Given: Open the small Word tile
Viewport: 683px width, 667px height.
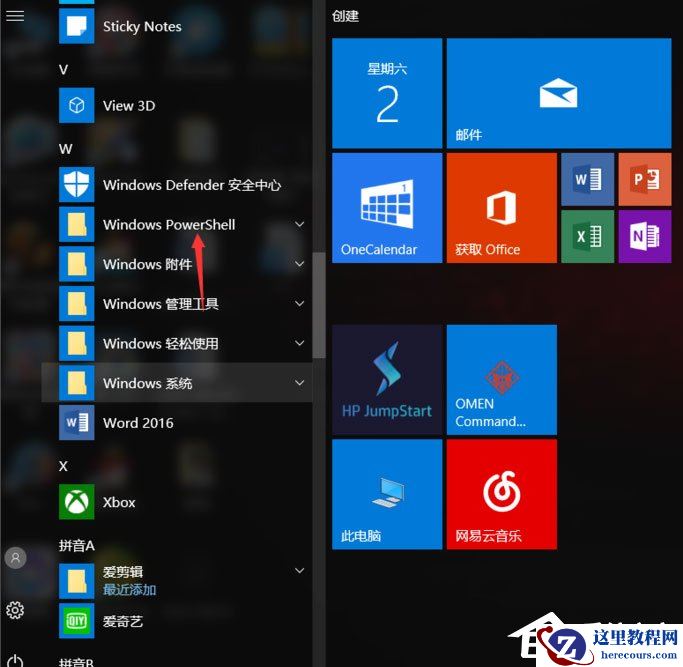Looking at the screenshot, I should click(588, 179).
